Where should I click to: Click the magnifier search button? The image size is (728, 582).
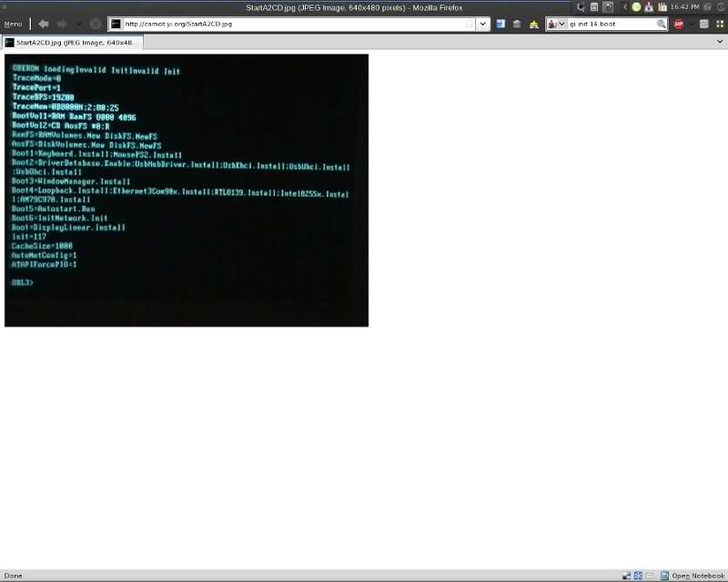(662, 24)
